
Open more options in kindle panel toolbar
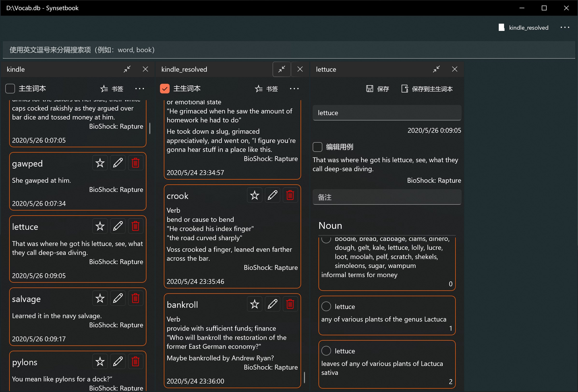point(139,89)
